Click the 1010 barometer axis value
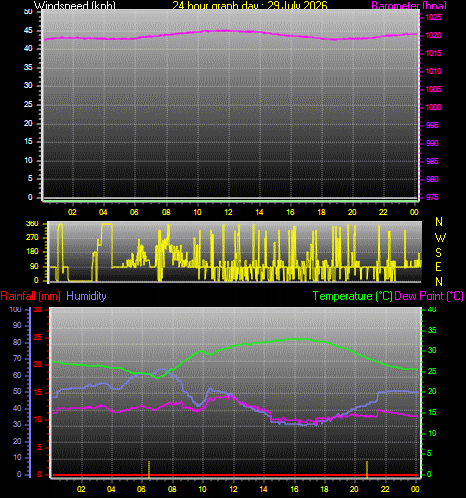 click(x=434, y=71)
